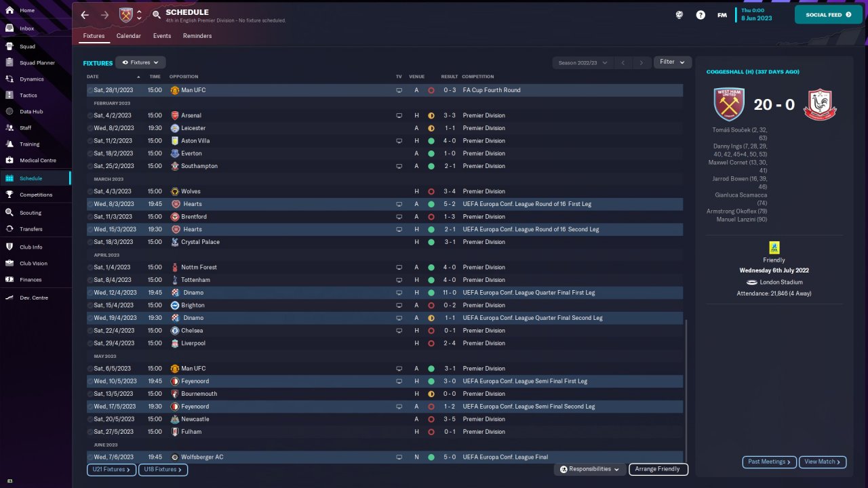This screenshot has height=488, width=868.
Task: Open the Squad Planner menu item
Action: [37, 63]
